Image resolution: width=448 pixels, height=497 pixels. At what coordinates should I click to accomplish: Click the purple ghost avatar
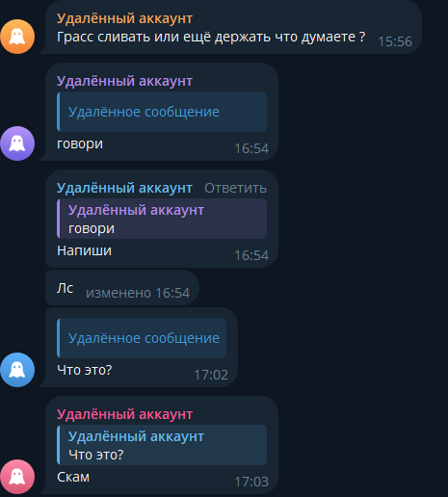(17, 144)
